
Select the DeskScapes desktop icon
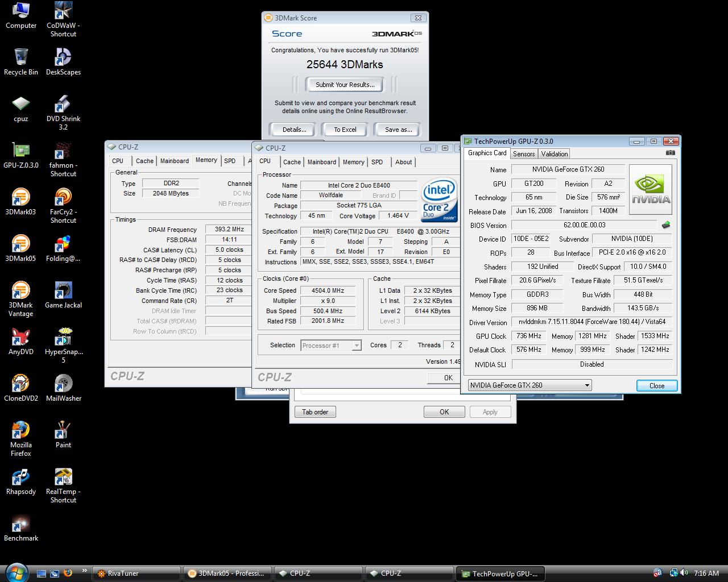(63, 62)
